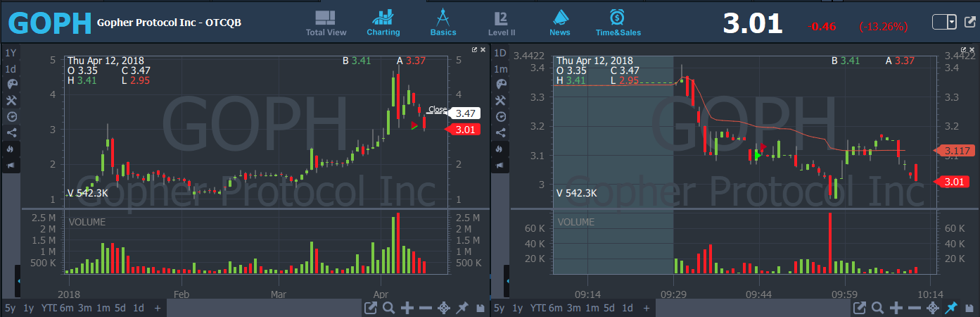
Task: Select the 5d tab under right chart
Action: (610, 308)
